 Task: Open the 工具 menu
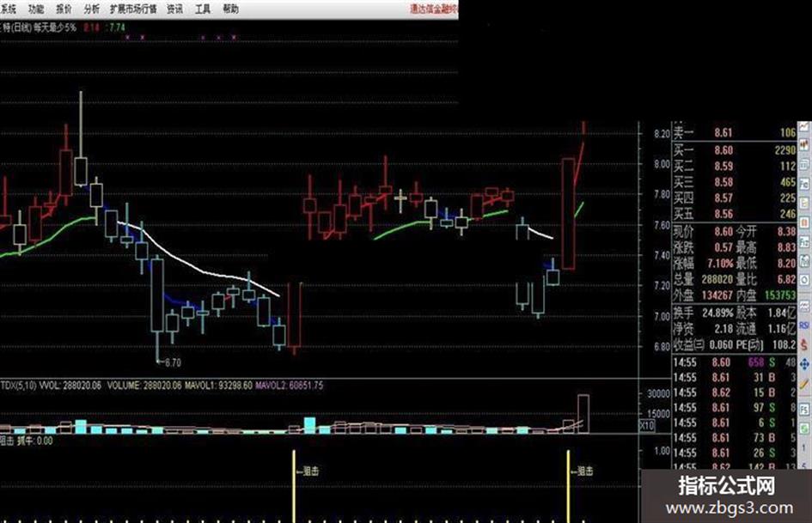tap(203, 9)
